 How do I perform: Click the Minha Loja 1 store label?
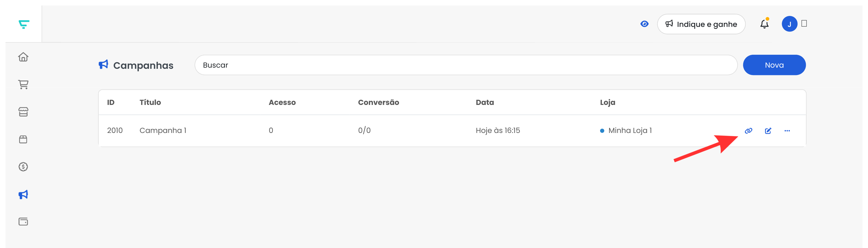pos(629,131)
